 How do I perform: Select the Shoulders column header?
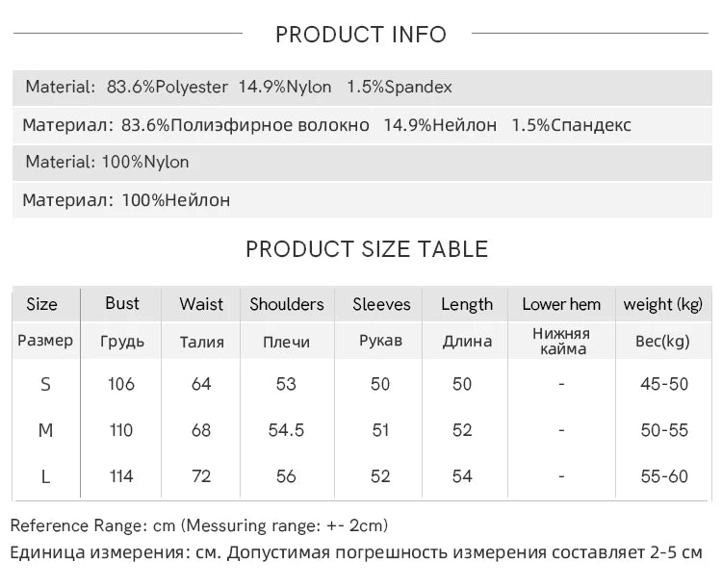point(287,304)
